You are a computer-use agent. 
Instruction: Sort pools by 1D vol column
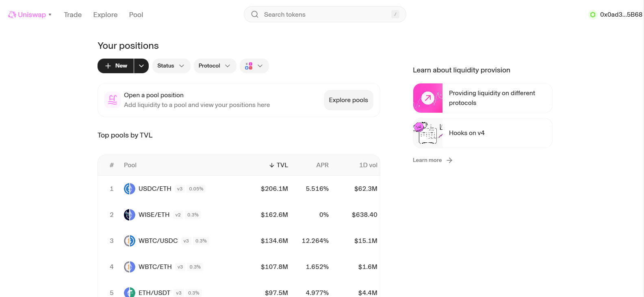click(368, 165)
